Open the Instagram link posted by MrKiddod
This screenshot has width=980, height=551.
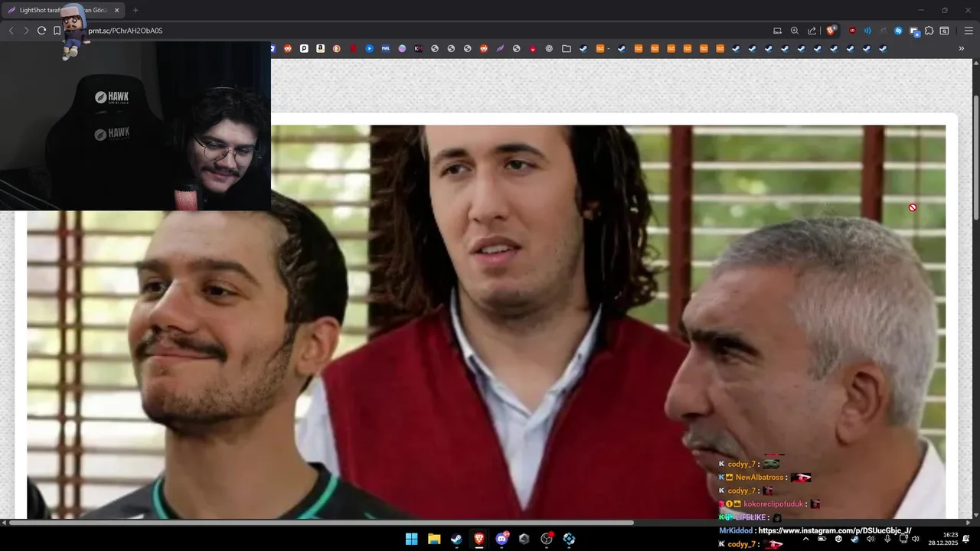pyautogui.click(x=835, y=530)
